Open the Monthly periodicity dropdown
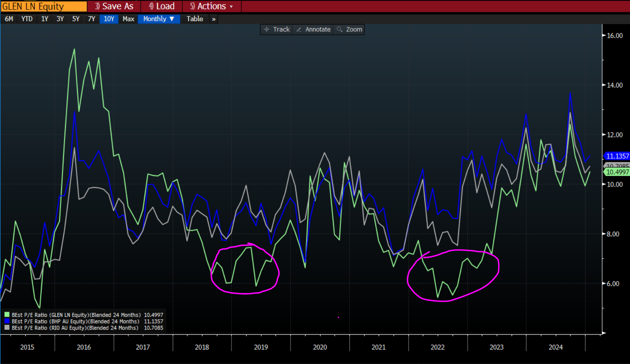 click(159, 19)
